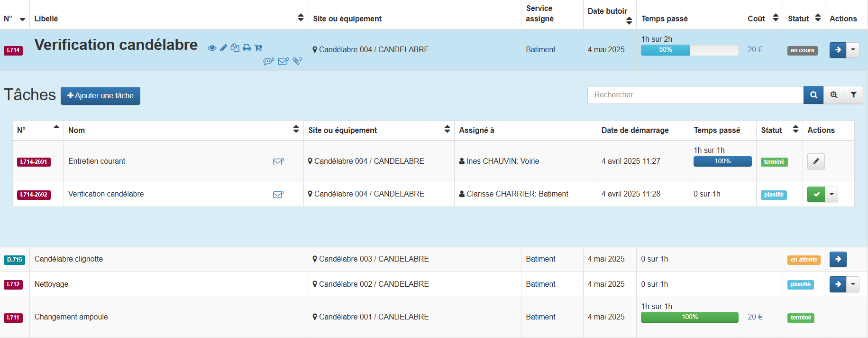The image size is (868, 338).
Task: Print the Verification candélabre intervention
Action: 247,48
